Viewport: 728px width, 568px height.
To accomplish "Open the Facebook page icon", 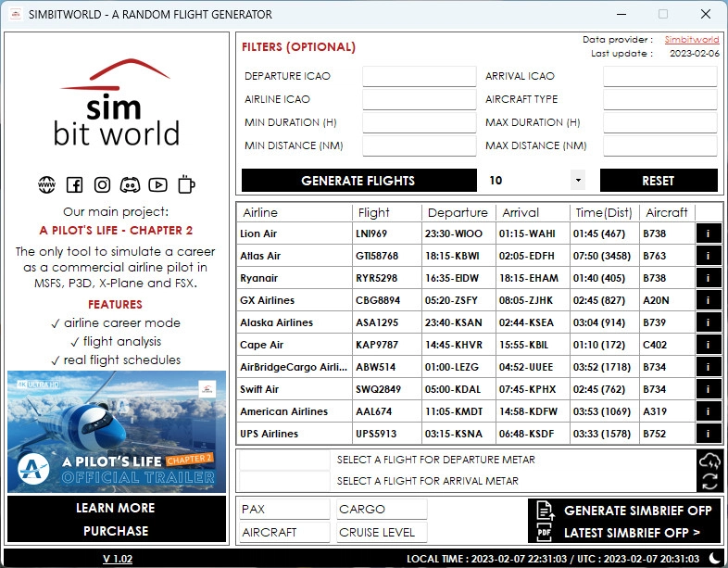I will 74,185.
